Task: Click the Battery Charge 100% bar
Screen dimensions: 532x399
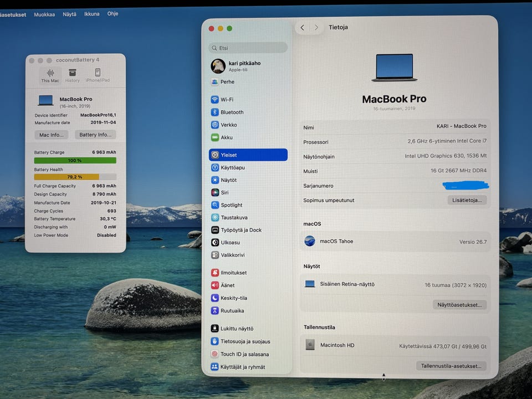Action: (75, 161)
